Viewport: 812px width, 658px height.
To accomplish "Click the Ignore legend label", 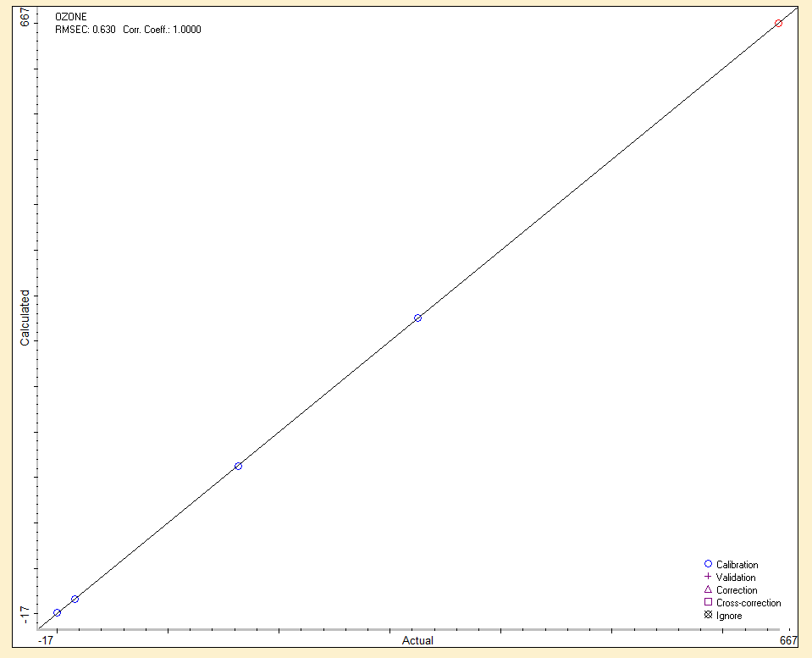I will [x=729, y=616].
